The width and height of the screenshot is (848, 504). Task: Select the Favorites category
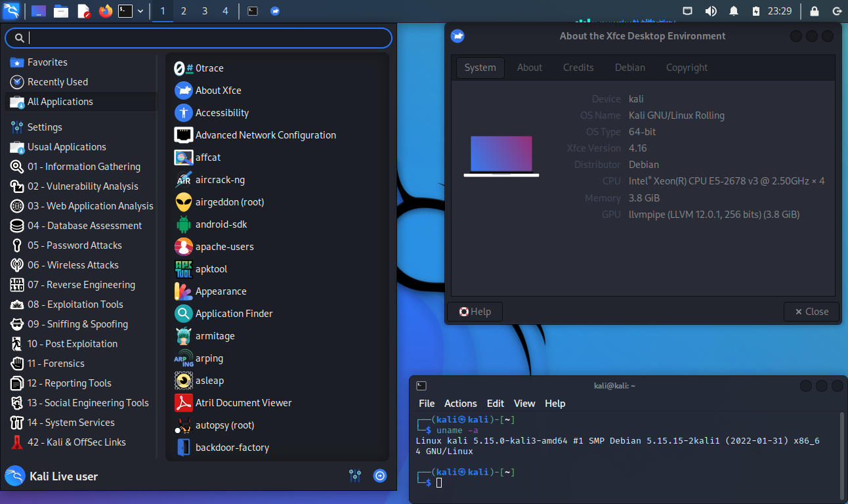pos(81,62)
